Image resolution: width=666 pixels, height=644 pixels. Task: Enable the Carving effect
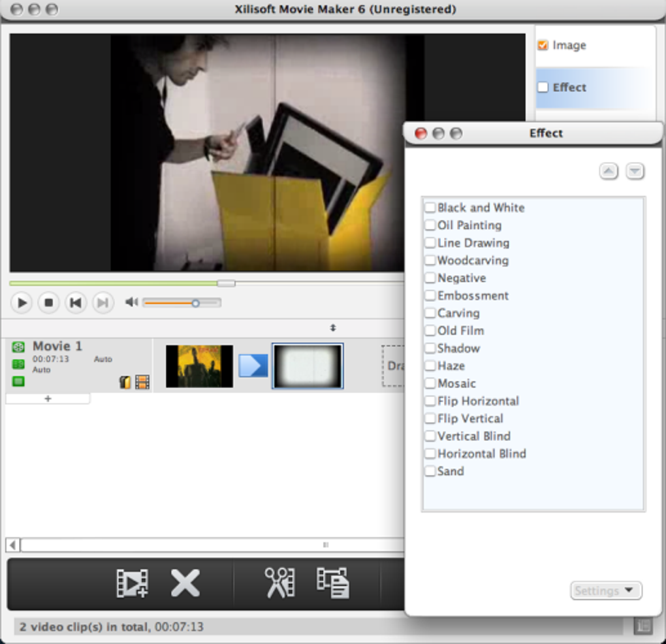[430, 313]
